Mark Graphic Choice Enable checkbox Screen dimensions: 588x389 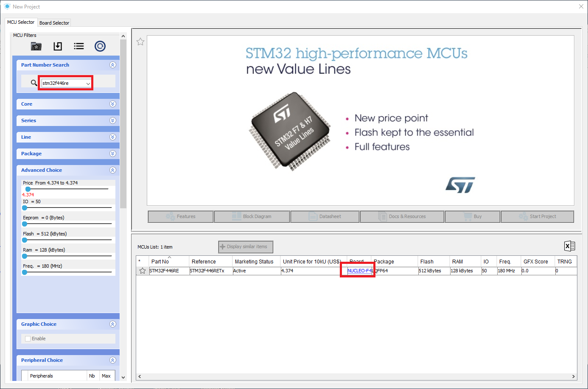28,338
